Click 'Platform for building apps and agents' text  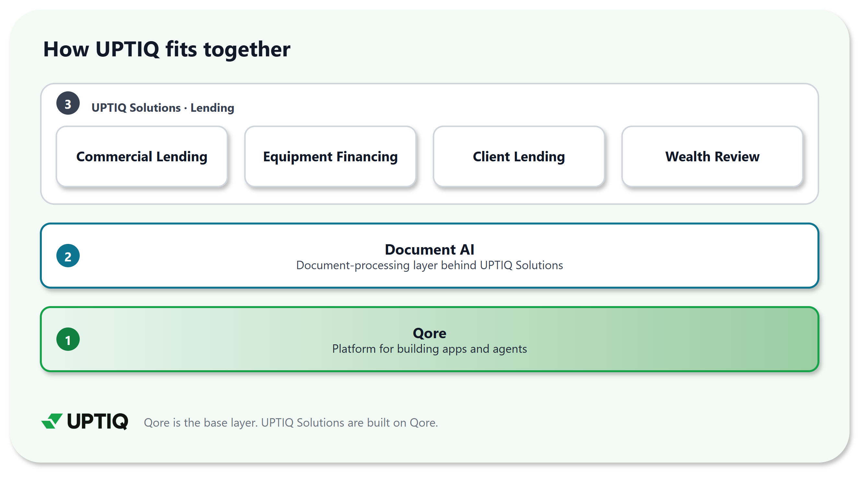tap(430, 349)
